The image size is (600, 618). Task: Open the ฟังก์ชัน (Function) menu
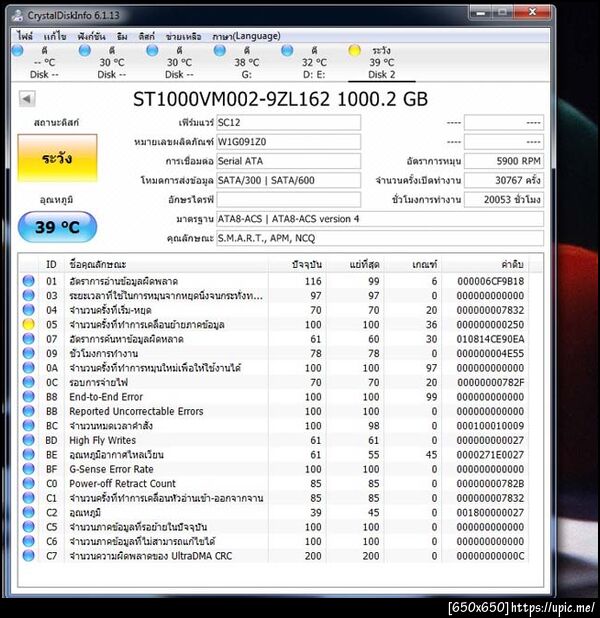coord(91,36)
